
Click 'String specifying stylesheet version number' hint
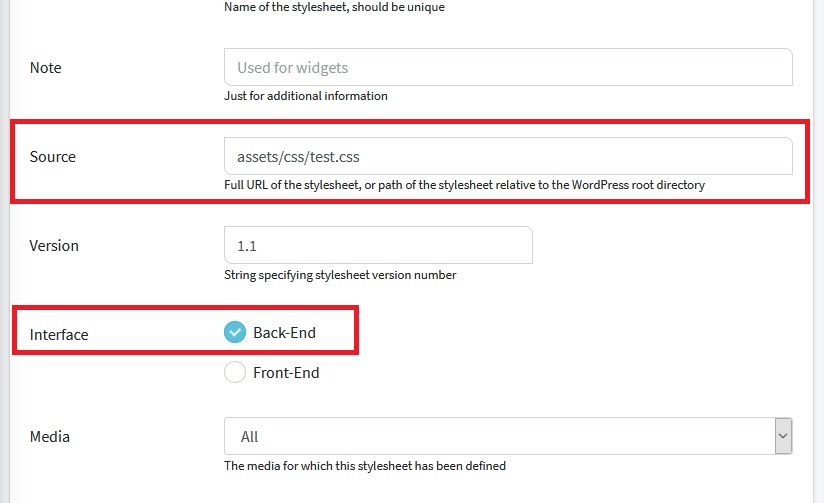(x=341, y=275)
